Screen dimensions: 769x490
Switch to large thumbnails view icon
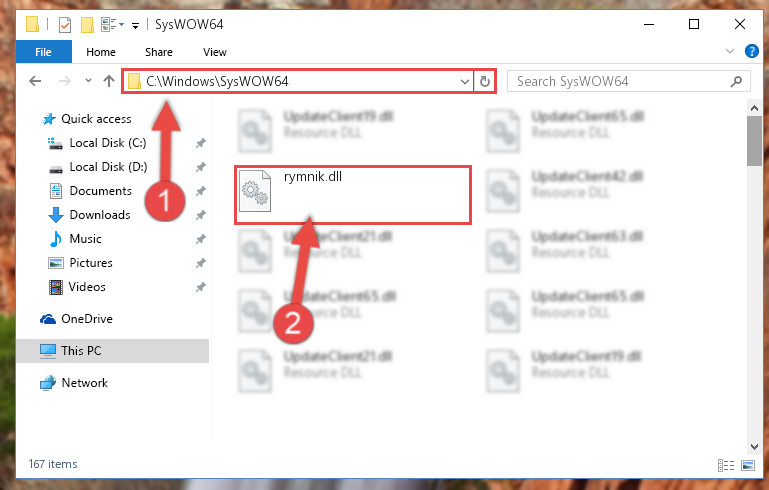coord(748,465)
